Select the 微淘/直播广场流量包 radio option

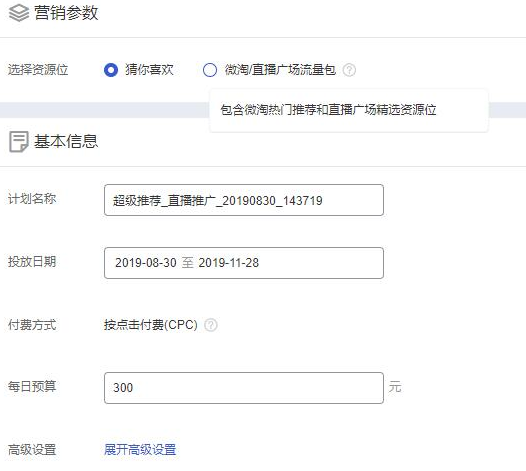210,70
